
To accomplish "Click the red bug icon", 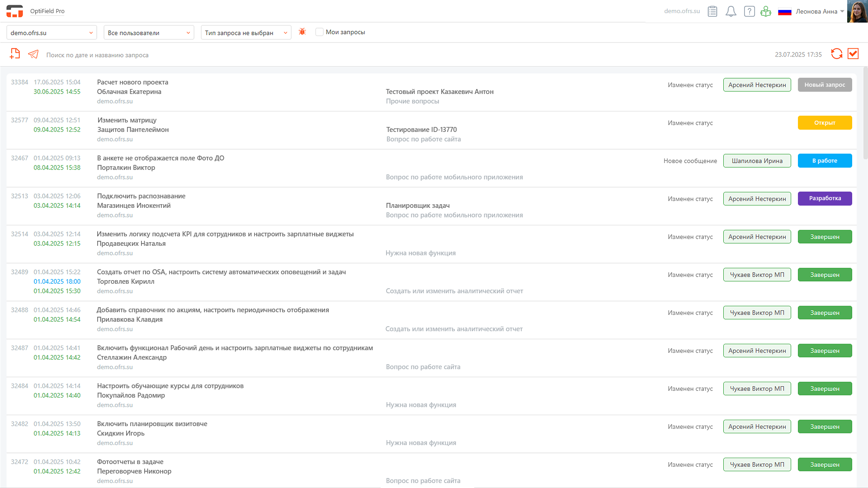I will pyautogui.click(x=302, y=32).
